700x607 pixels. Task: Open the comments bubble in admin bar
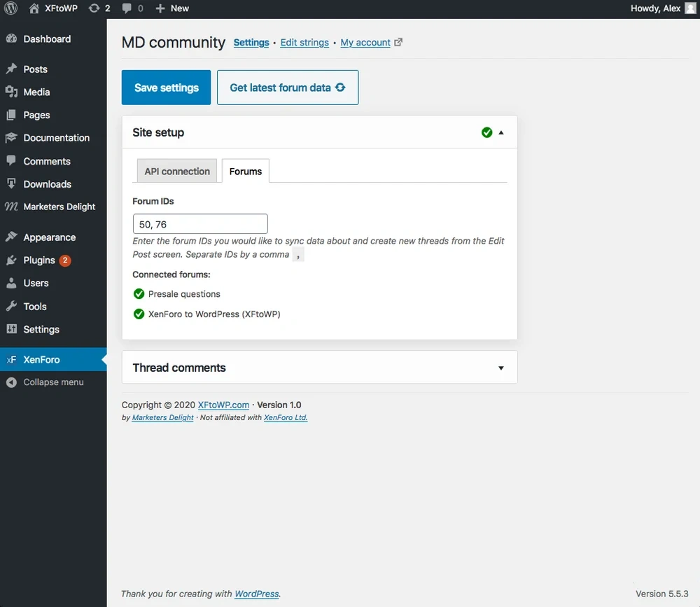pyautogui.click(x=127, y=8)
